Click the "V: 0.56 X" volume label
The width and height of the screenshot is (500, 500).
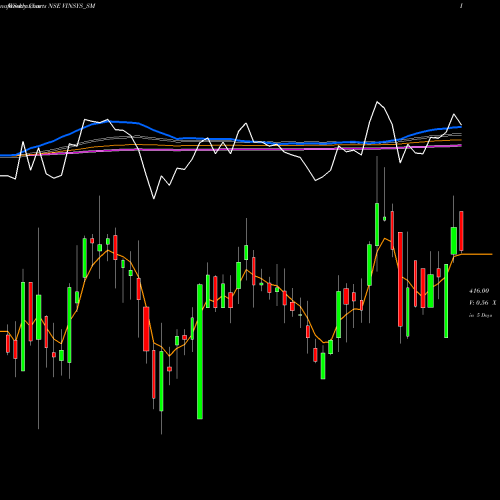[x=482, y=303]
